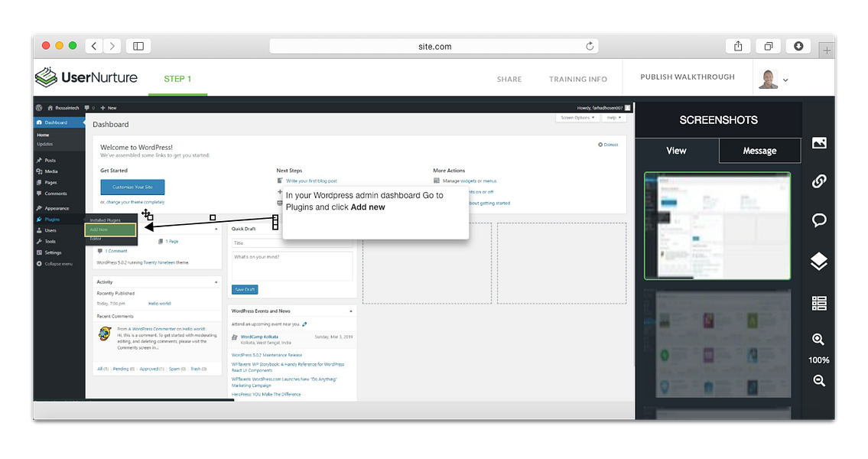Add a new Safari tab

pyautogui.click(x=827, y=50)
